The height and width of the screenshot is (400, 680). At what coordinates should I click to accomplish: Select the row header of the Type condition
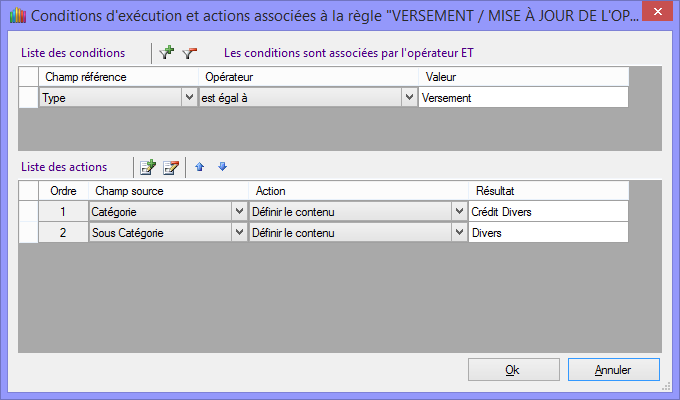(28, 98)
